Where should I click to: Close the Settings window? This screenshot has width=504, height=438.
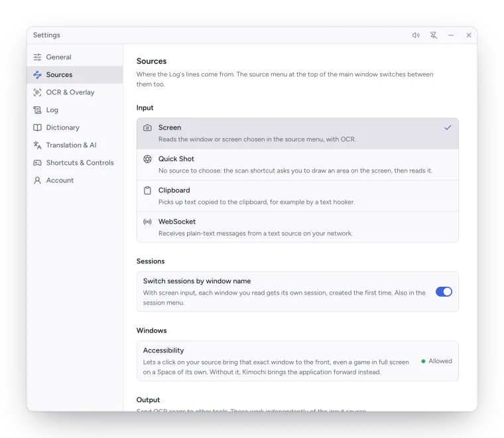(469, 35)
